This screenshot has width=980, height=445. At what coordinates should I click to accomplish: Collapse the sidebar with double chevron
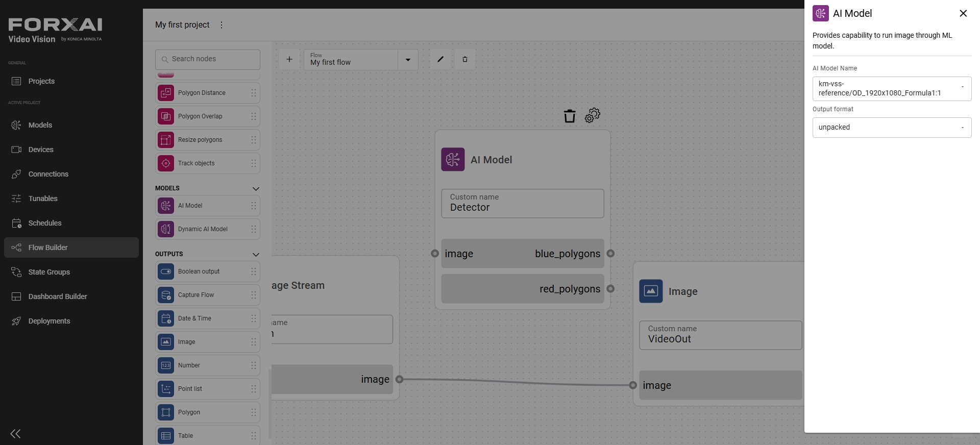click(x=15, y=434)
